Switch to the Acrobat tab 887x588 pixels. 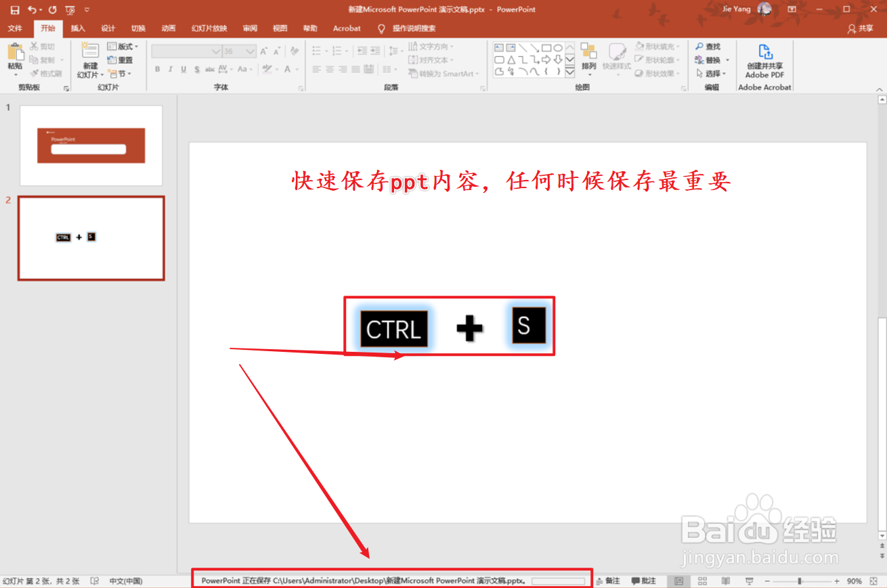coord(347,28)
